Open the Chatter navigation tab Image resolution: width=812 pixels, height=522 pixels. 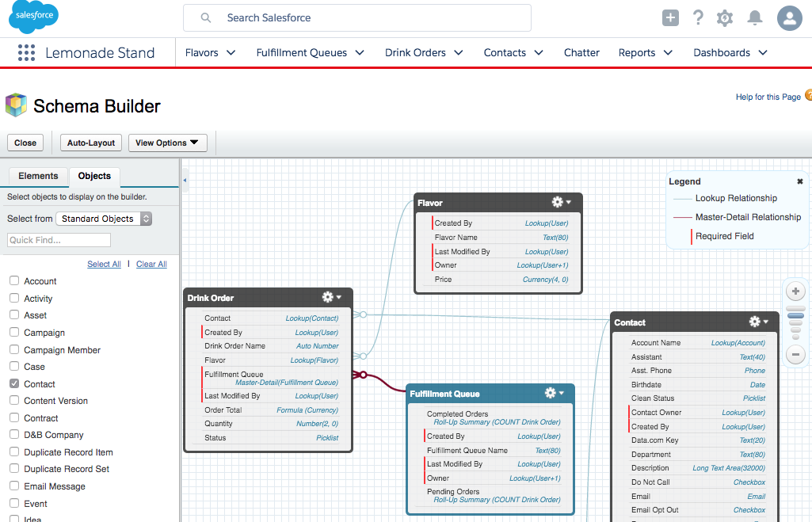click(581, 53)
